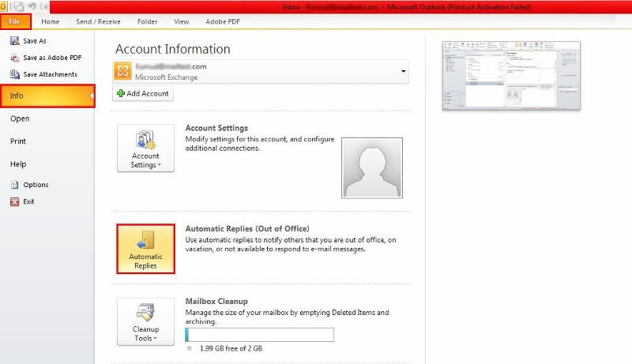Click the Send/Receive All Folders quick-access icon
This screenshot has width=632, height=364.
pos(18,6)
